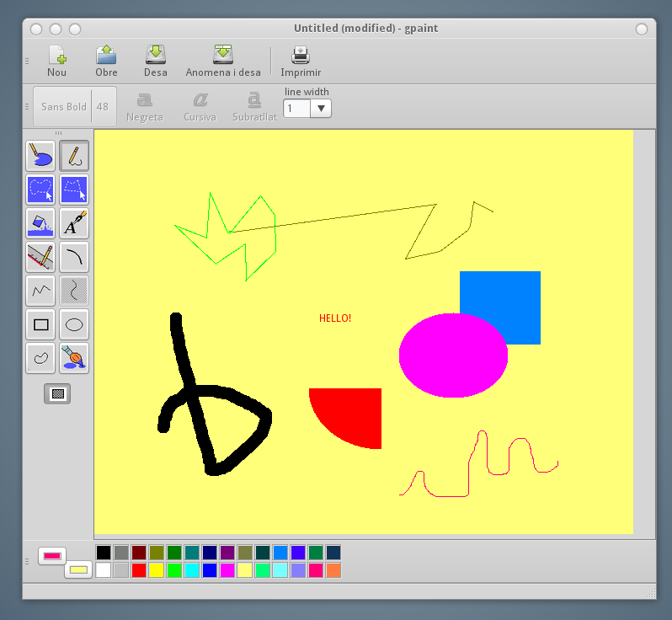Select the eraser tool
The image size is (672, 620).
coord(40,155)
